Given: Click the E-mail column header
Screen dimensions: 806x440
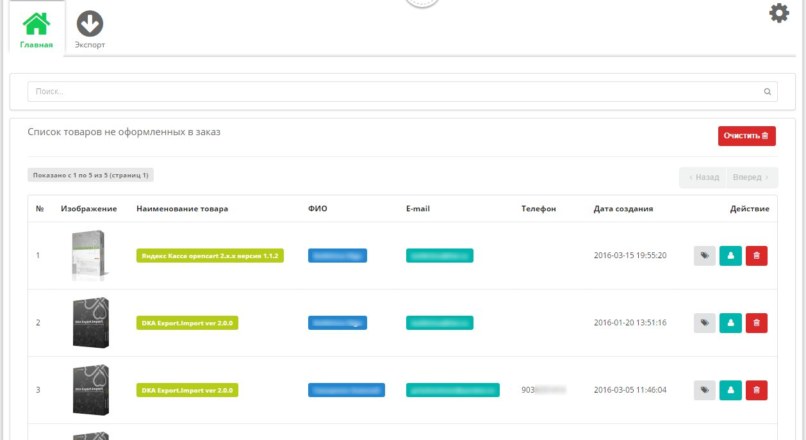Looking at the screenshot, I should coord(418,209).
